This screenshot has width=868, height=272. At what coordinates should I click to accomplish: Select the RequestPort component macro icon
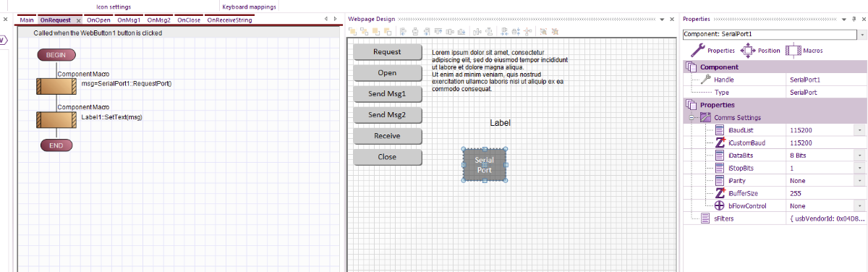point(56,86)
